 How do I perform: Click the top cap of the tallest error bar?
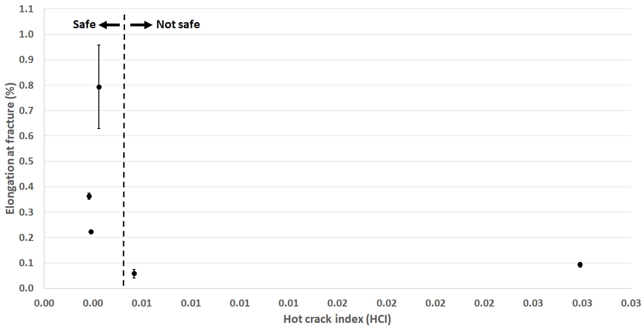pos(99,45)
